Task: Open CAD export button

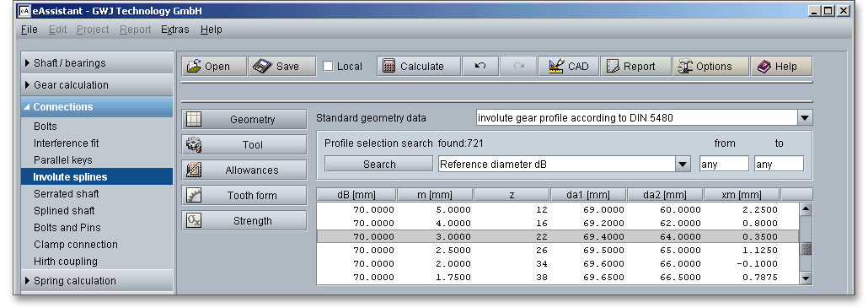Action: tap(569, 67)
